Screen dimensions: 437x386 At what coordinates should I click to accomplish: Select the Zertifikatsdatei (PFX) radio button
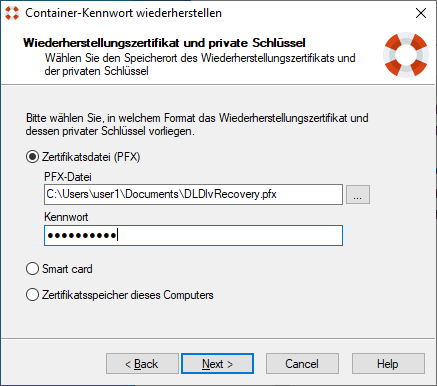(x=32, y=157)
